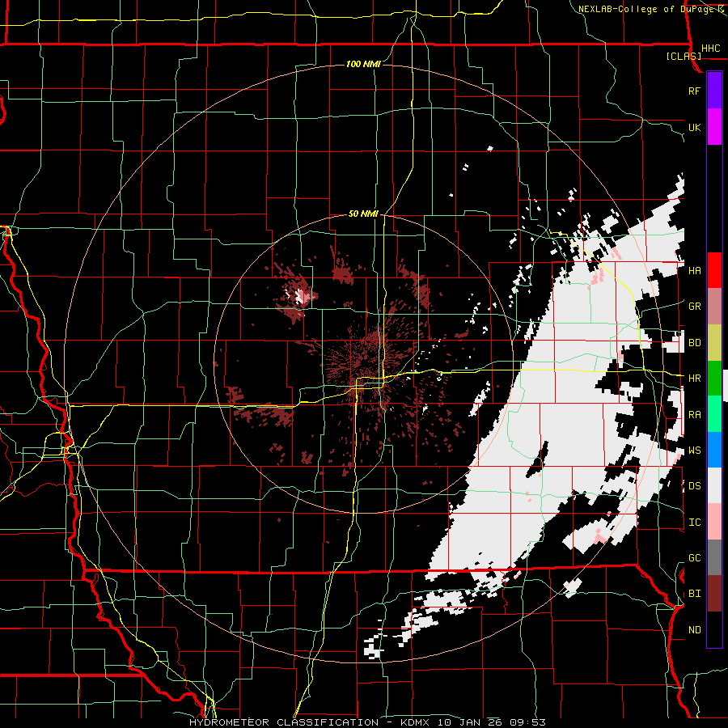Click the 'IC' legend label
Image resolution: width=728 pixels, height=728 pixels.
pyautogui.click(x=694, y=523)
